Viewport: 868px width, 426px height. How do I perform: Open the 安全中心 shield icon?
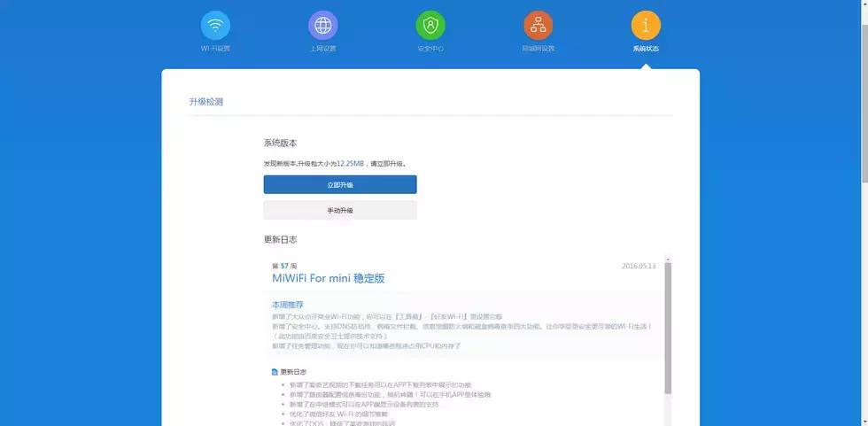click(x=430, y=26)
